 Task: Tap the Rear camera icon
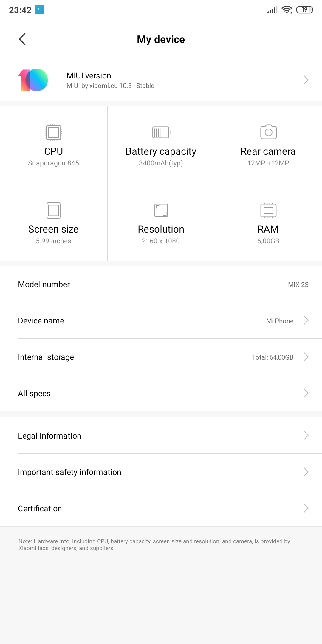click(x=268, y=132)
